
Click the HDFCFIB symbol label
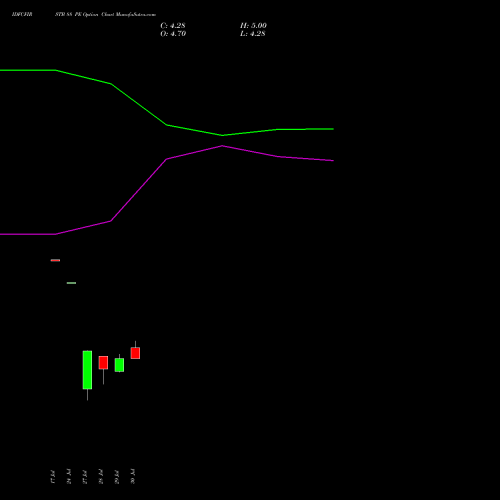pos(22,15)
